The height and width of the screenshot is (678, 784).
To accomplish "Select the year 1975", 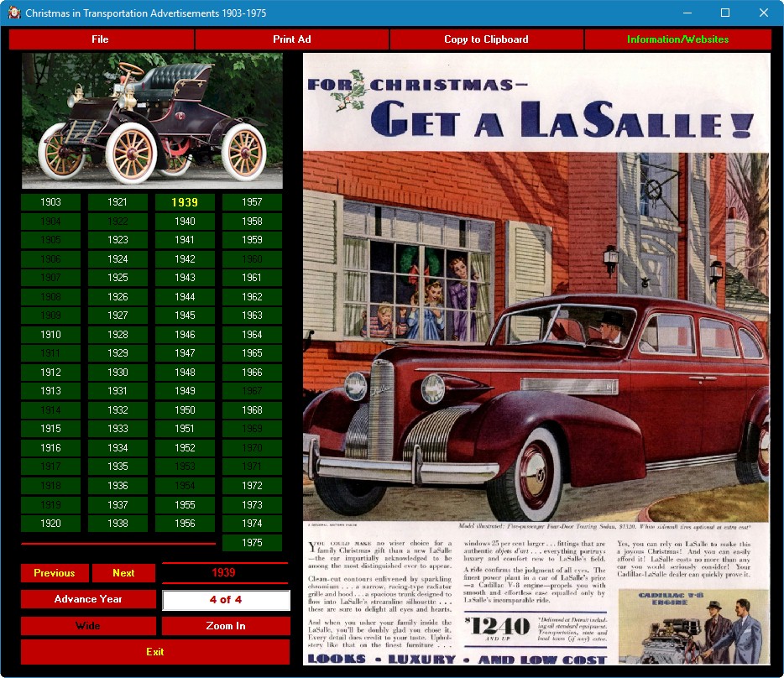I will 252,543.
